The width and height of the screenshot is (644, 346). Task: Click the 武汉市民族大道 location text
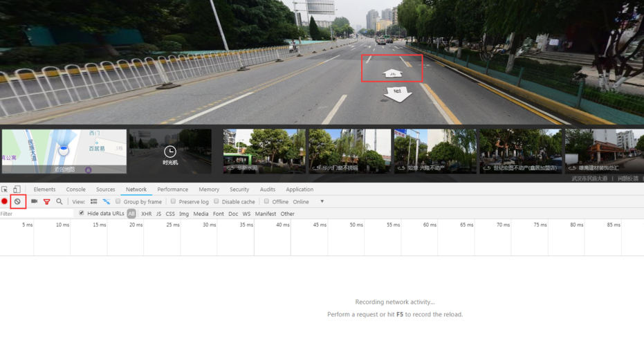pos(589,179)
